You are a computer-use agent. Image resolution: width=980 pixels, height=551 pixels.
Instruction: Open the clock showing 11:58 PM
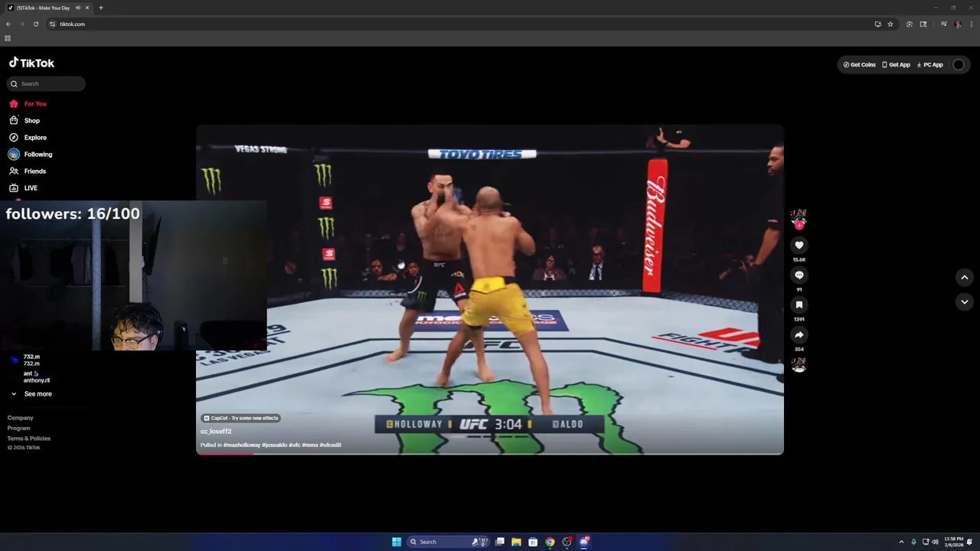click(x=953, y=542)
